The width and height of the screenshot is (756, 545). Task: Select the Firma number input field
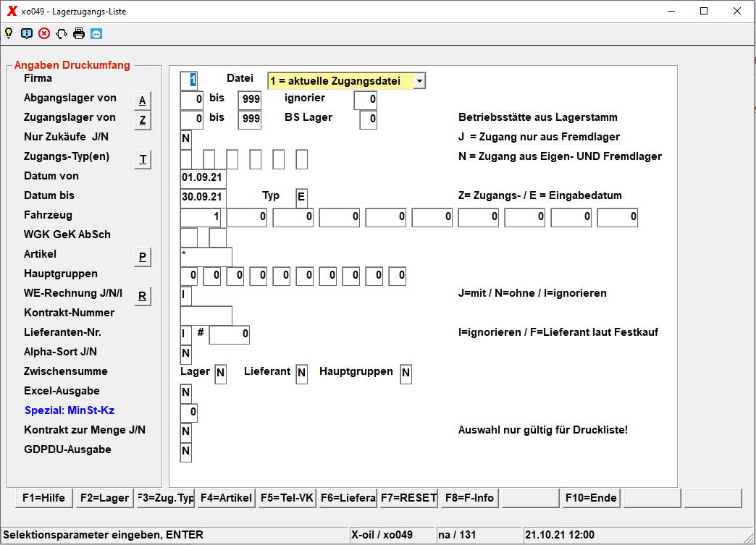click(x=188, y=80)
